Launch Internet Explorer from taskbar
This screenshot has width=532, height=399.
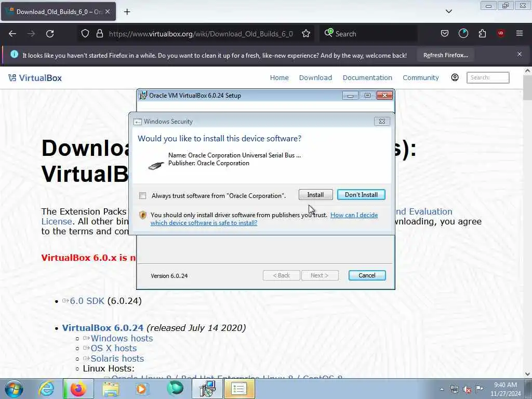click(46, 389)
